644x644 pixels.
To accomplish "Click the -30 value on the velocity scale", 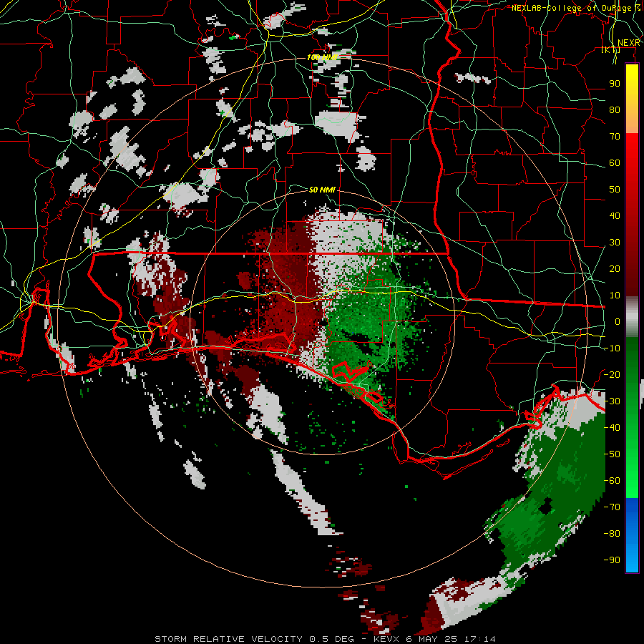I will coord(612,401).
